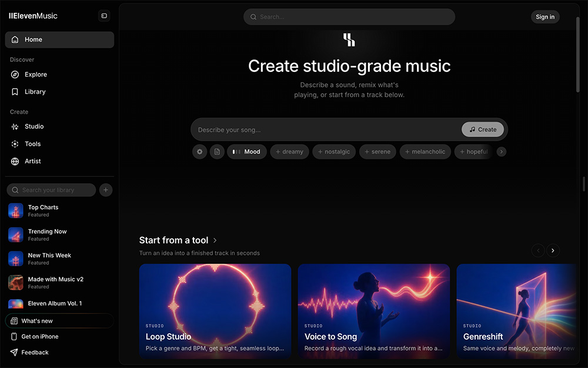Viewport: 588px width, 368px height.
Task: Click the Top Charts cover thumbnail
Action: tap(16, 211)
